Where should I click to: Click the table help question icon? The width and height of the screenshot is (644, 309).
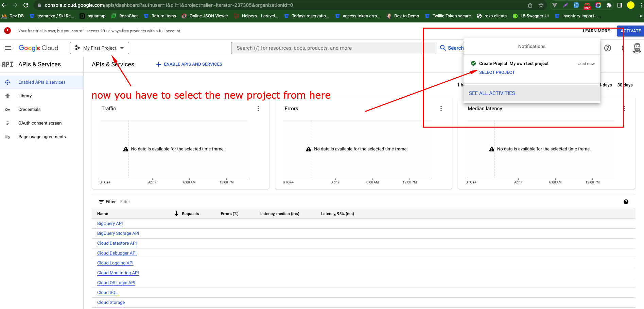pos(626,202)
